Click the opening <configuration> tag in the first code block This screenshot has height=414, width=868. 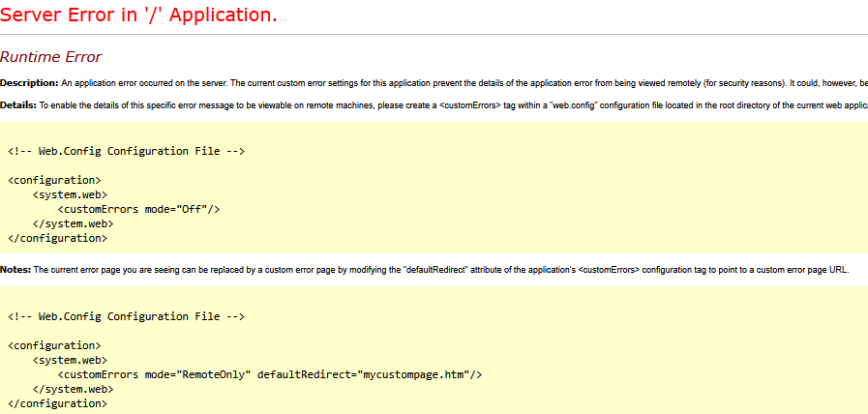(54, 180)
